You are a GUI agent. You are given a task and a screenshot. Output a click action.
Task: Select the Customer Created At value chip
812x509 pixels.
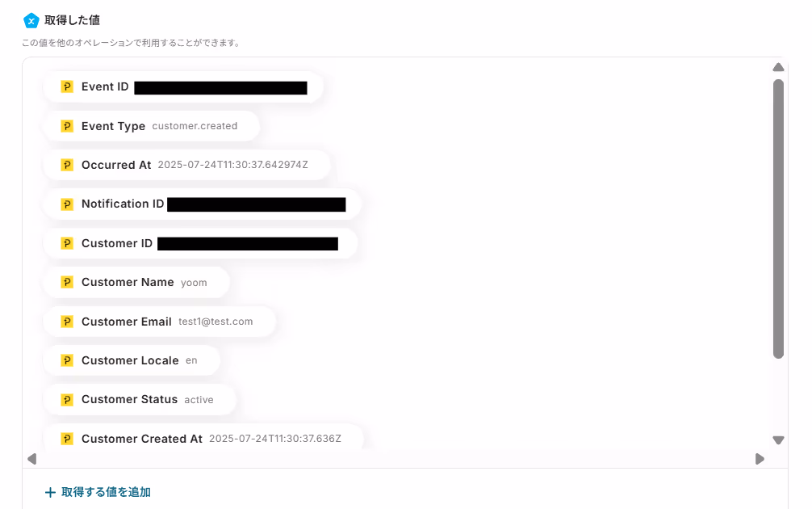click(x=203, y=437)
